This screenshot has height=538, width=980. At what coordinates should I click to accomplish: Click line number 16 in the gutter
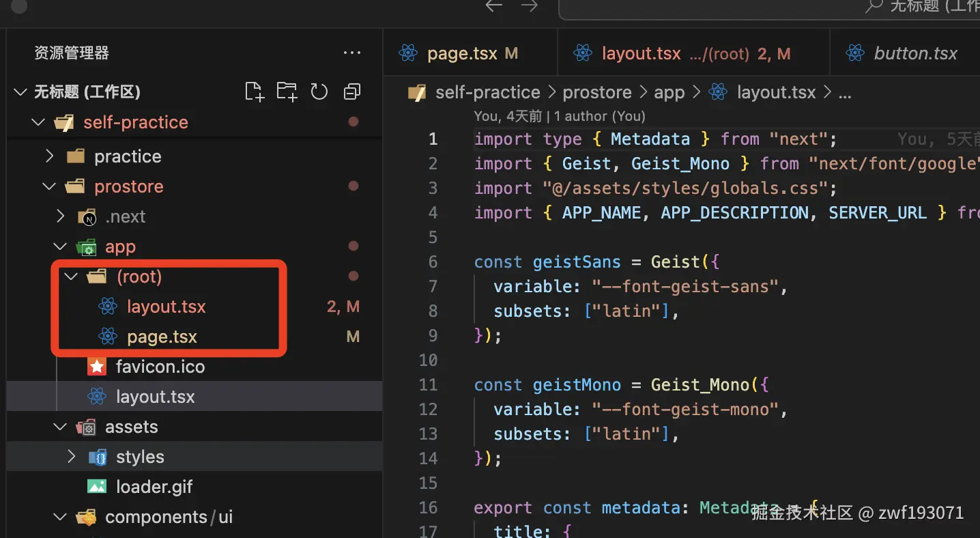(428, 508)
